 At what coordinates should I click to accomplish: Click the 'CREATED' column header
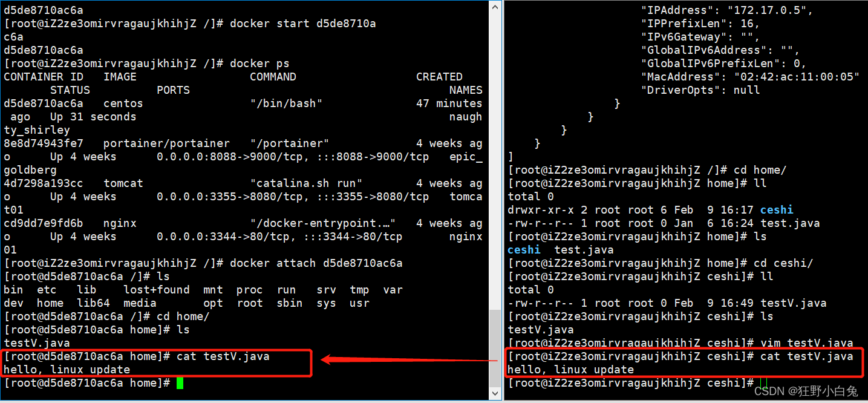(x=439, y=77)
